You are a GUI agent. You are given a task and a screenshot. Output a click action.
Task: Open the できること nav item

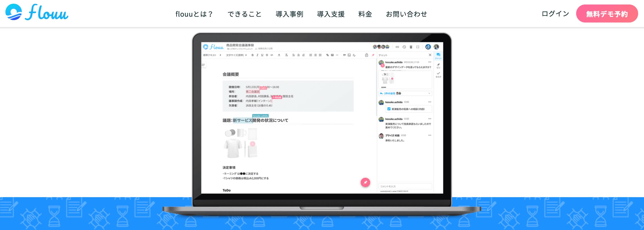click(x=244, y=14)
